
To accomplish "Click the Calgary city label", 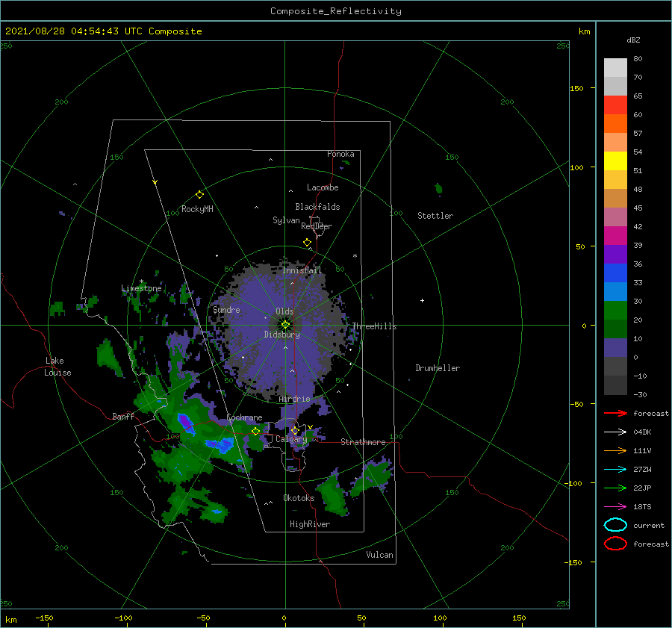I will pyautogui.click(x=291, y=439).
